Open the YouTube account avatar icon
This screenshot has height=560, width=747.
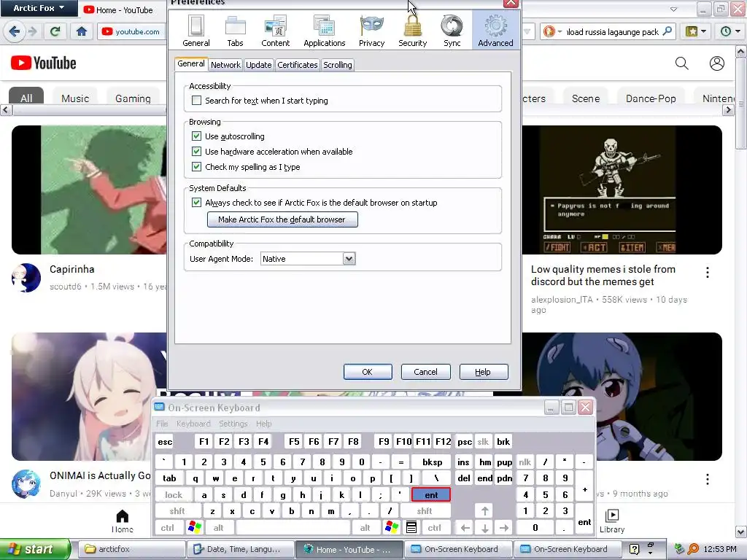point(716,63)
